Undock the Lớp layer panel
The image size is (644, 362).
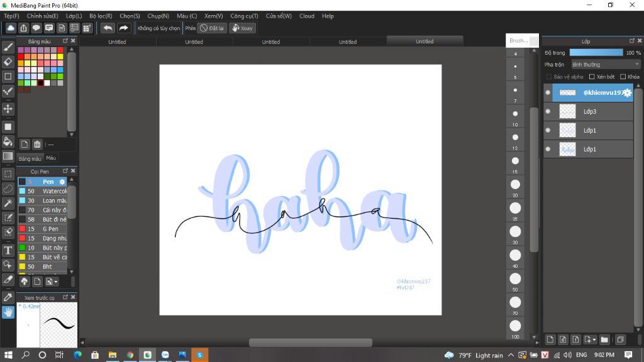pos(631,41)
